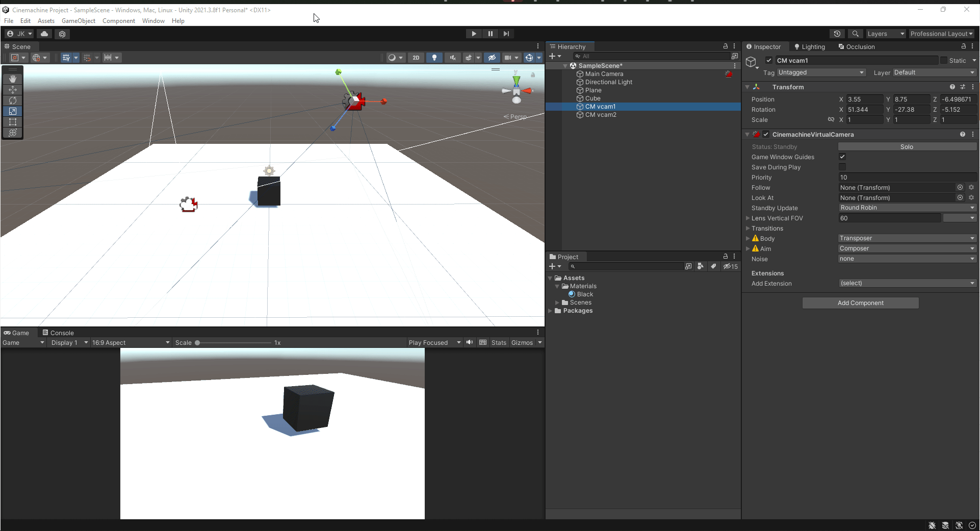Select the Hand view tool
This screenshot has width=980, height=531.
pos(13,79)
